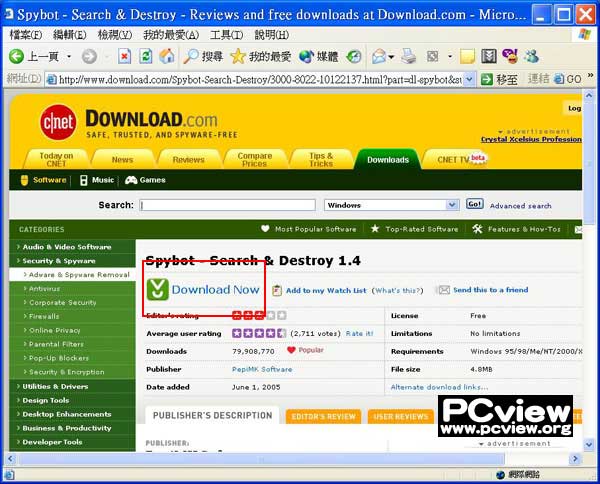Click the Yahoo Messenger toolbar icon

tap(510, 56)
